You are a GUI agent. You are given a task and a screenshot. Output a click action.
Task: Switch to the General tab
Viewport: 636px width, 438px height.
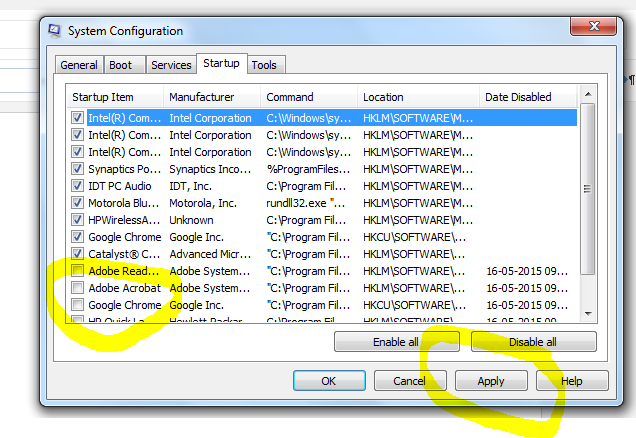79,65
